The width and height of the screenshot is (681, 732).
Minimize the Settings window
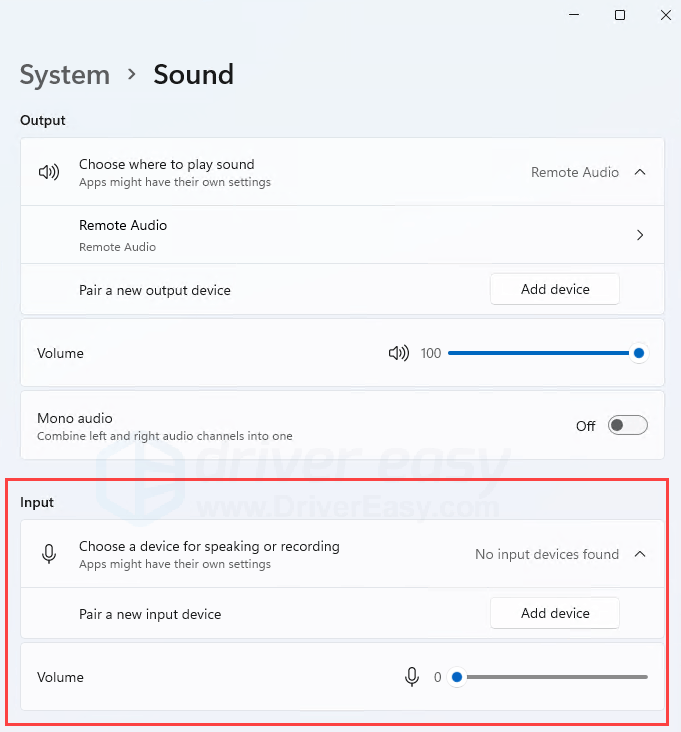[x=574, y=15]
